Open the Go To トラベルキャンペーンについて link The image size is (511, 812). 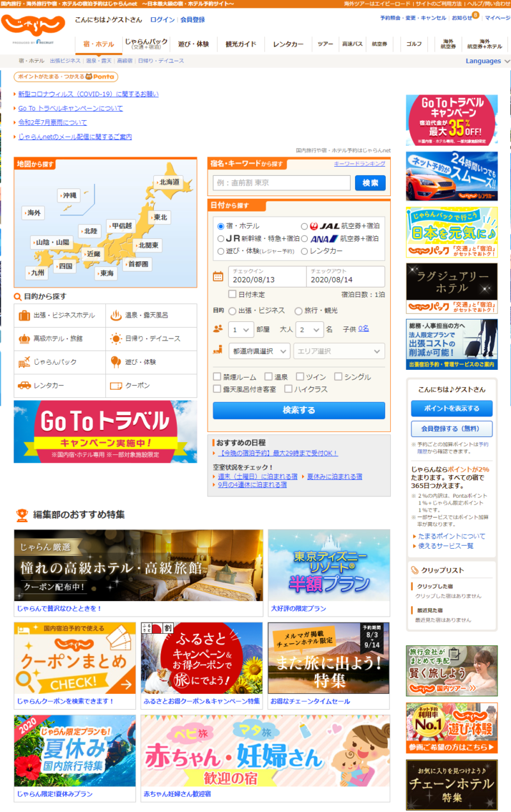click(x=70, y=109)
